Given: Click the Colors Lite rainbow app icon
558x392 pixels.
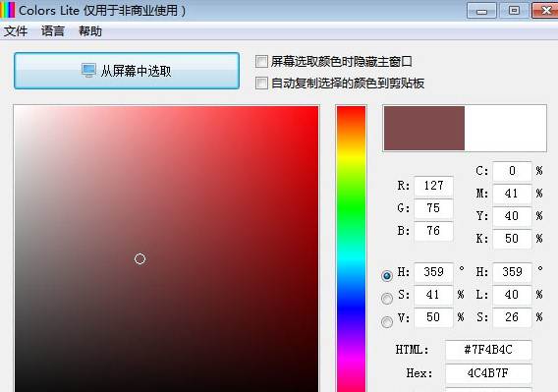Looking at the screenshot, I should 8,10.
